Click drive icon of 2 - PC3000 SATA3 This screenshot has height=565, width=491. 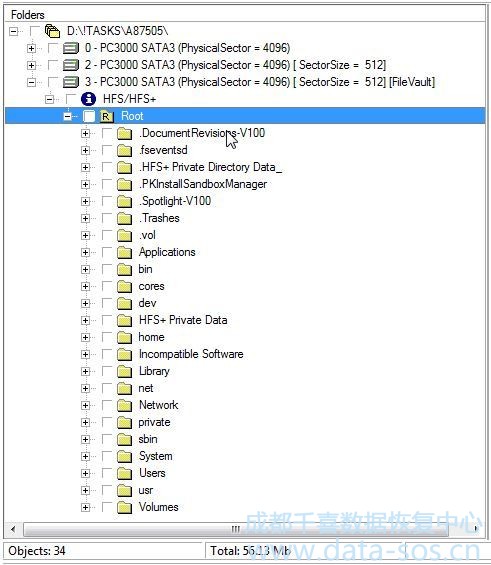(71, 65)
